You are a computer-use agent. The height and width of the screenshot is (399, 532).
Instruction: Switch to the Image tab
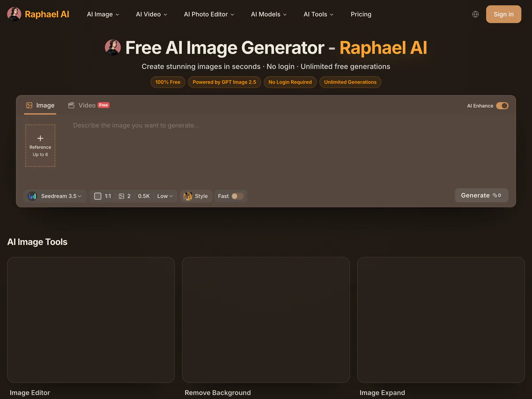pyautogui.click(x=40, y=106)
